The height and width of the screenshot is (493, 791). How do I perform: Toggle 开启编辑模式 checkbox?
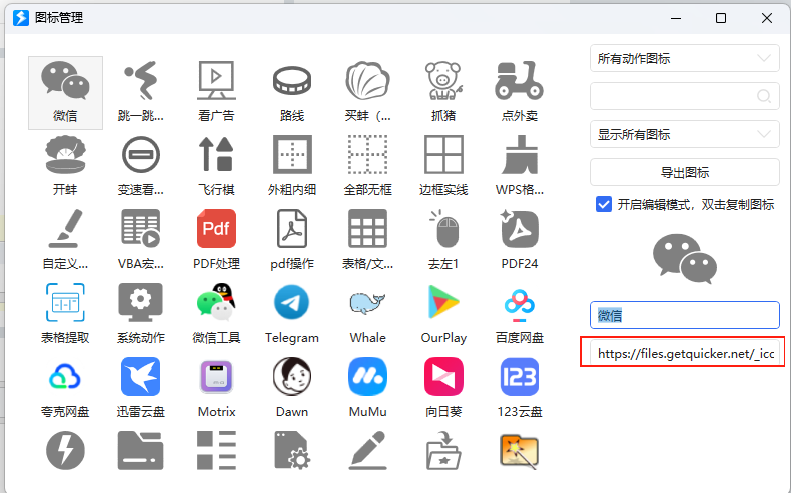(x=604, y=204)
